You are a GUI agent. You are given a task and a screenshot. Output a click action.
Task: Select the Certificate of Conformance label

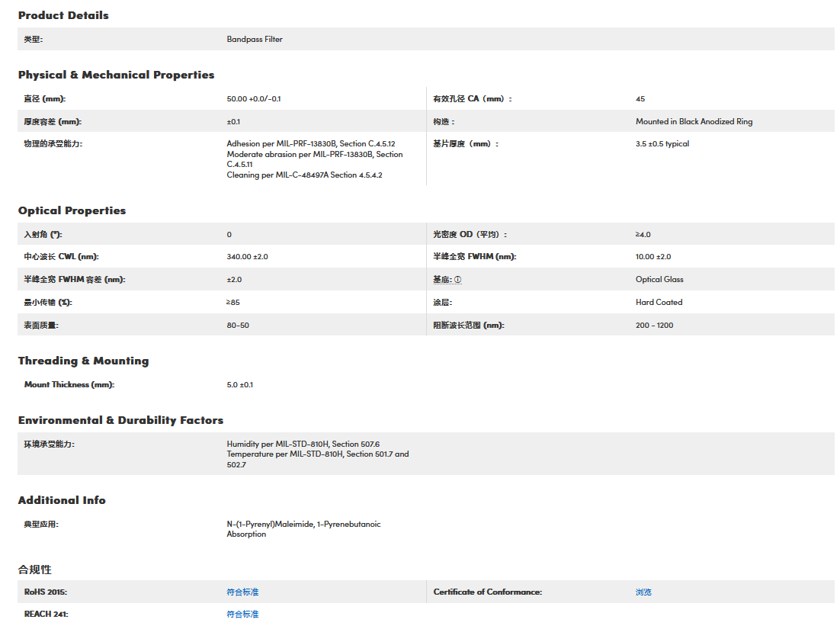(487, 592)
